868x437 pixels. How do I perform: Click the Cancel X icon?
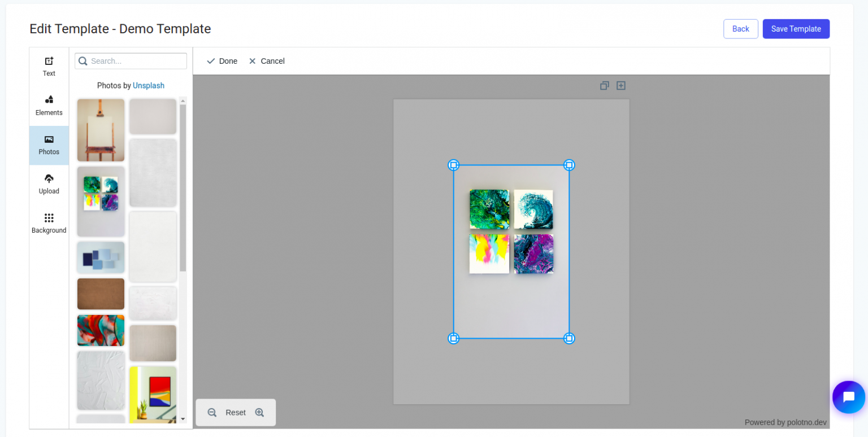[x=253, y=61]
